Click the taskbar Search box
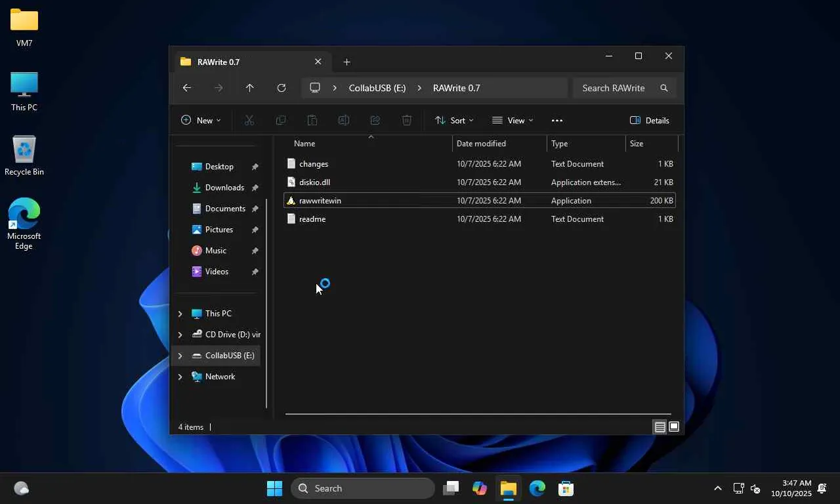This screenshot has height=504, width=840. click(363, 488)
